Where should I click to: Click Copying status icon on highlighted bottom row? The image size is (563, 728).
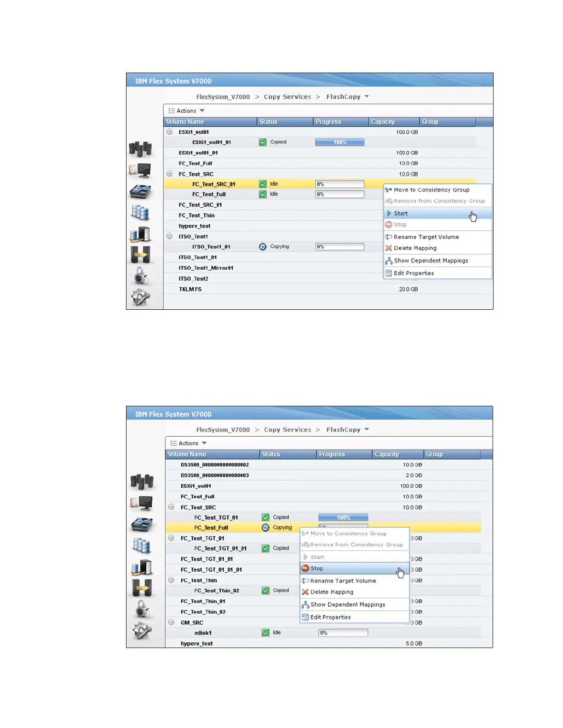pyautogui.click(x=265, y=528)
